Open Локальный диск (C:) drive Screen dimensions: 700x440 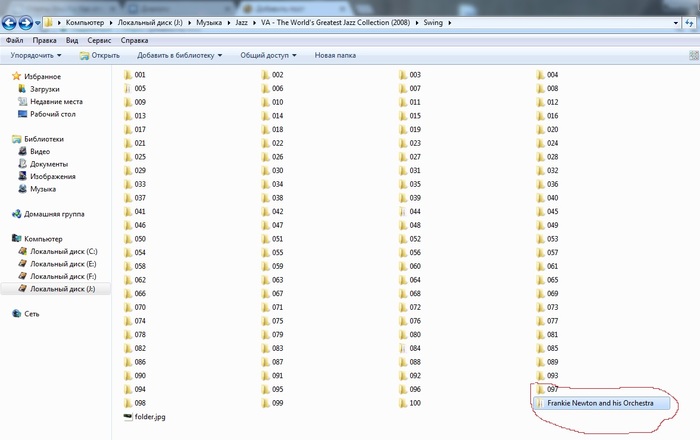(63, 251)
